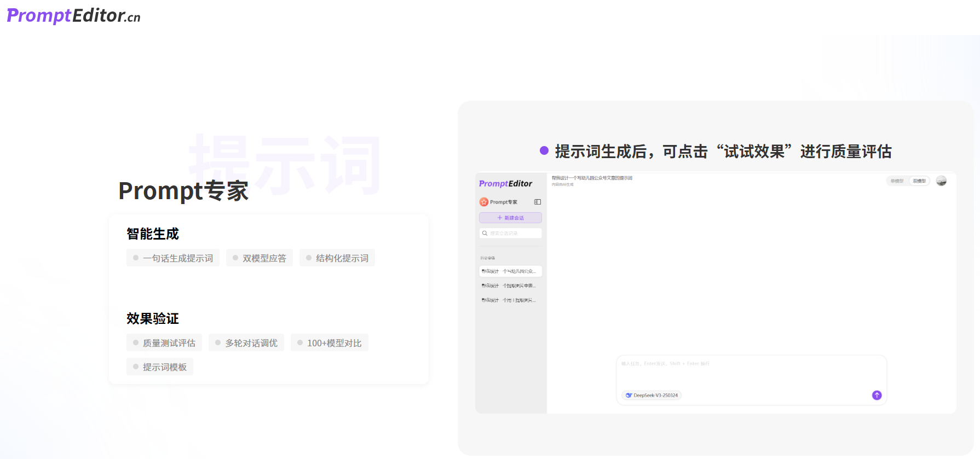Click the purple send arrow button

tap(877, 395)
